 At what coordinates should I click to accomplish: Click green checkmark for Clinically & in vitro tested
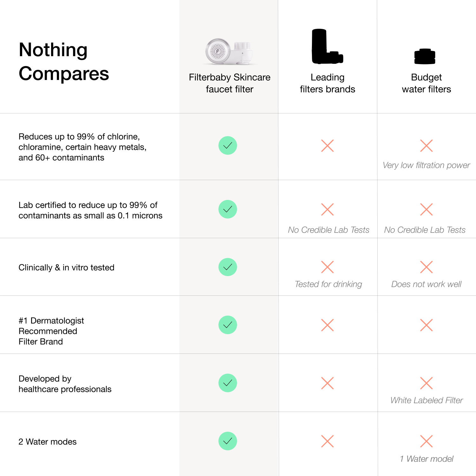pyautogui.click(x=228, y=267)
